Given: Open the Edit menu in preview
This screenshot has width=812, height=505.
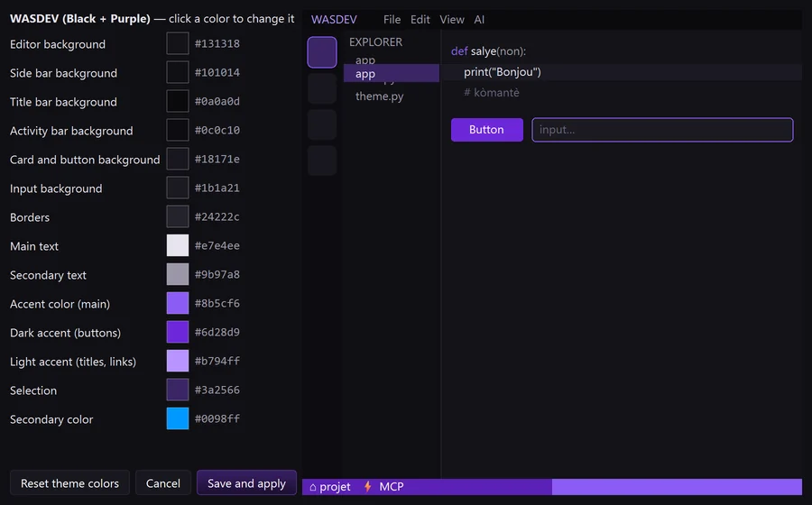Looking at the screenshot, I should 420,20.
